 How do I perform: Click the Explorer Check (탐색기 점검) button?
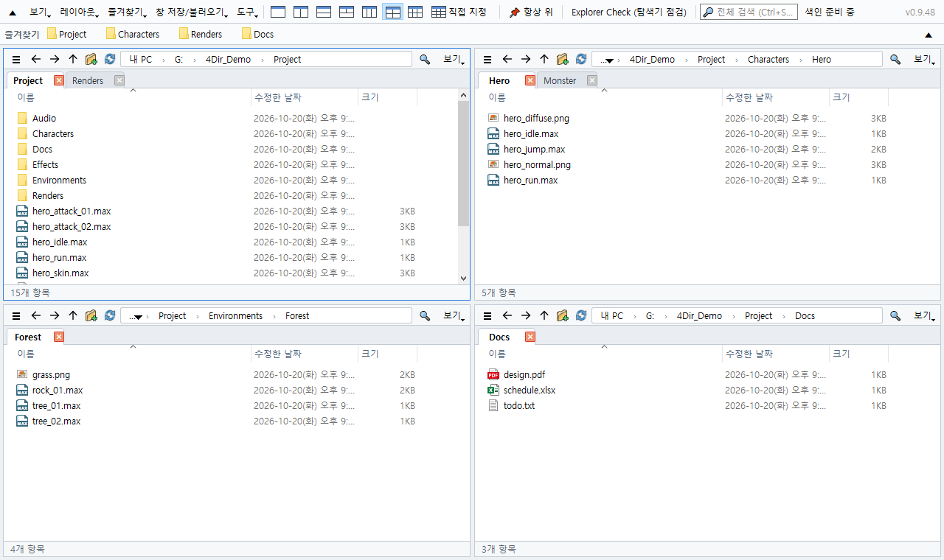click(x=629, y=12)
